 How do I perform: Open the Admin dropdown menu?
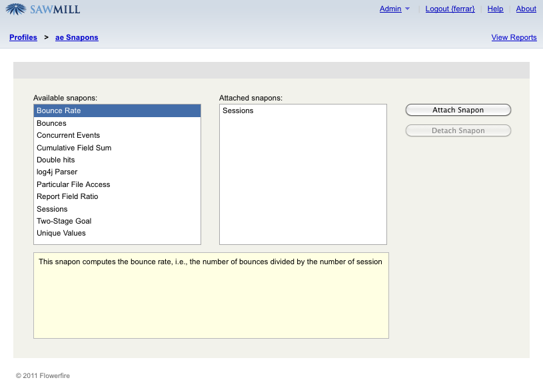point(394,9)
